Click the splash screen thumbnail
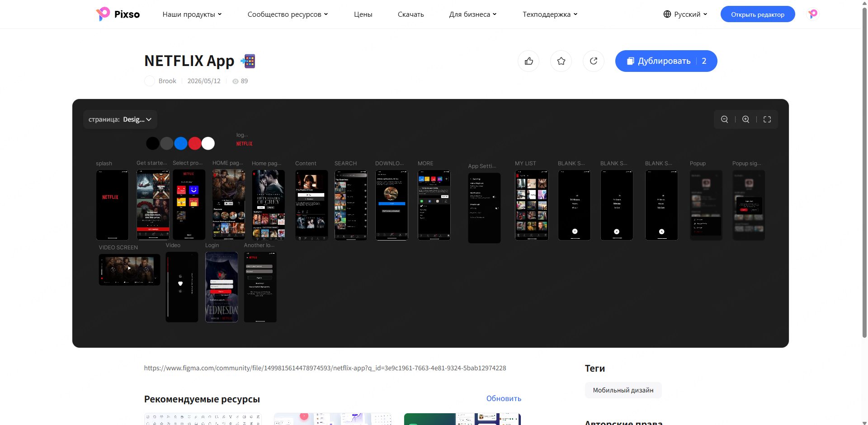Viewport: 868px width, 425px height. click(112, 205)
